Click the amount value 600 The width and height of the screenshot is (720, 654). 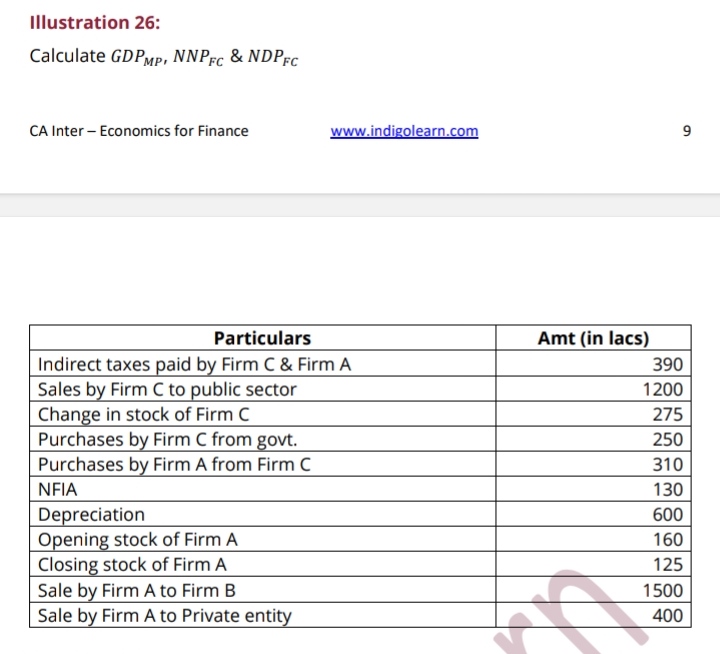coord(667,514)
